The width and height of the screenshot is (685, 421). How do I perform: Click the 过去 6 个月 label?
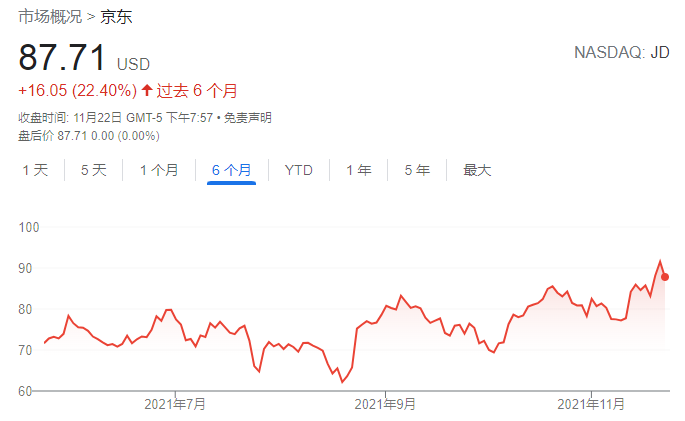point(197,90)
